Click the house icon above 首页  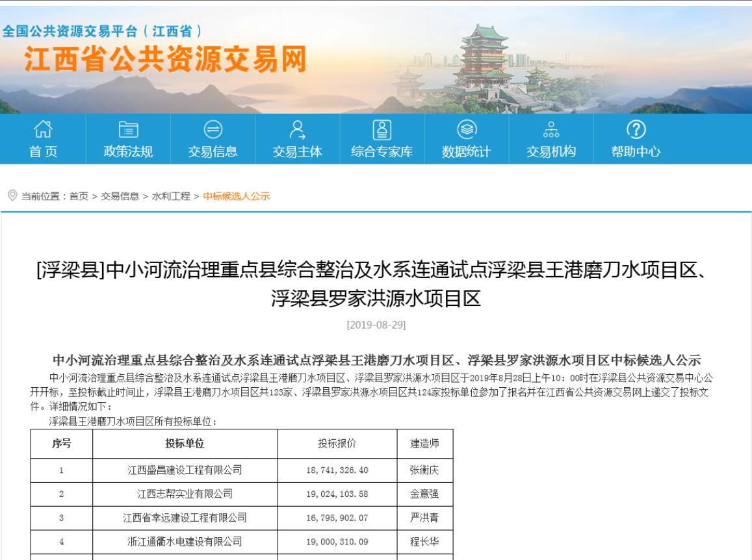pos(43,129)
